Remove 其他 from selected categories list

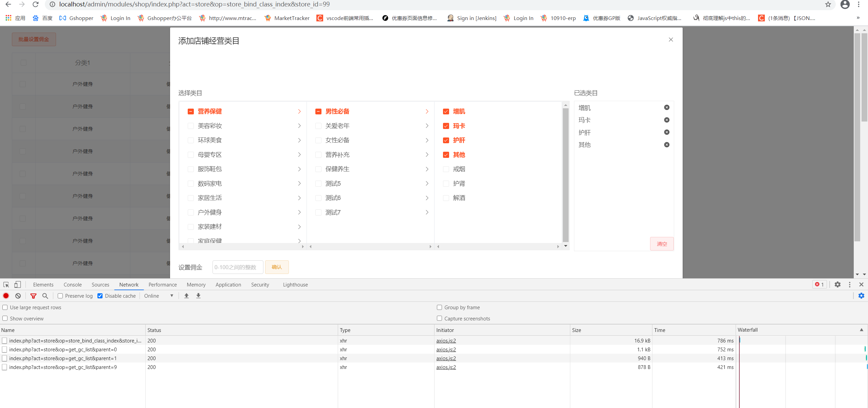click(x=666, y=145)
